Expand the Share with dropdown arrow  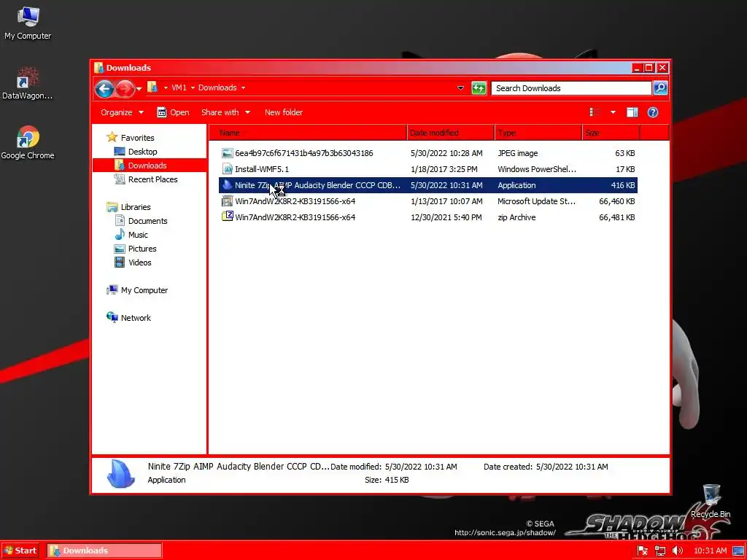click(247, 112)
